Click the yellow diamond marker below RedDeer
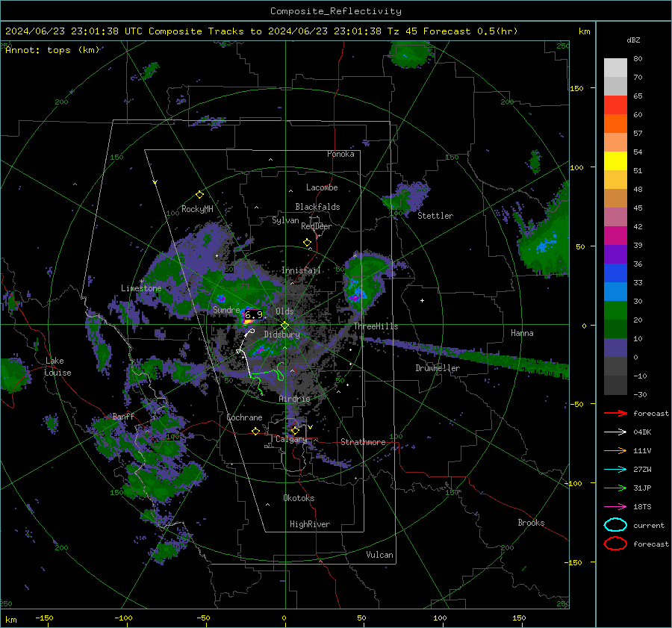 click(x=307, y=243)
